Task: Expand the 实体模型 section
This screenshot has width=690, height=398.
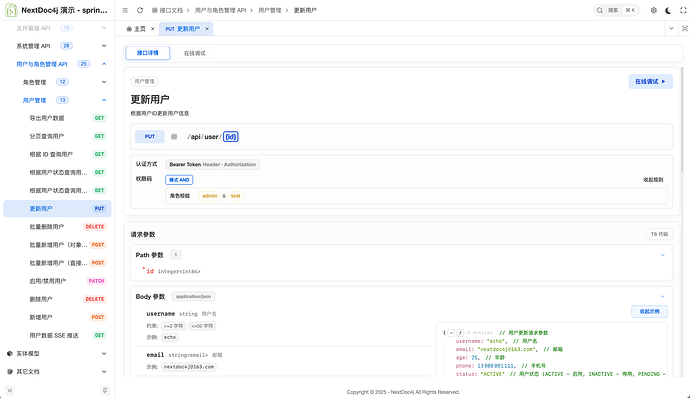Action: point(104,354)
